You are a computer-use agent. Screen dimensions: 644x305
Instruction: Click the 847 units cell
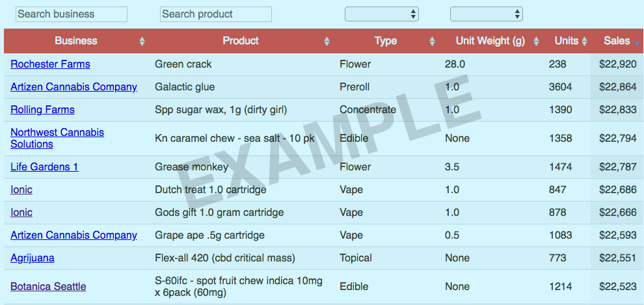[557, 190]
